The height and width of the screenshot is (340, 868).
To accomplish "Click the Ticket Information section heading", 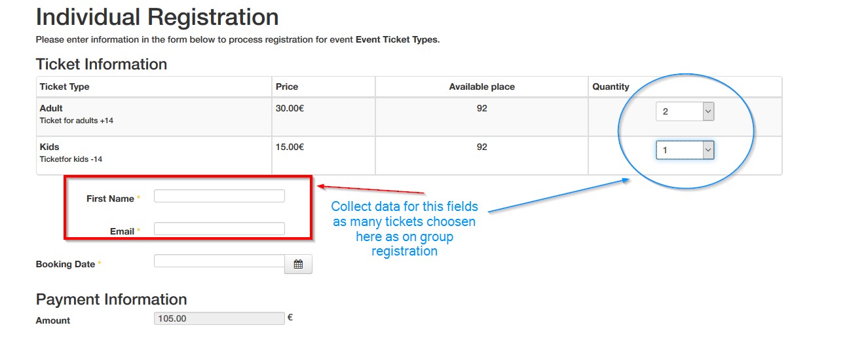I will pos(102,64).
